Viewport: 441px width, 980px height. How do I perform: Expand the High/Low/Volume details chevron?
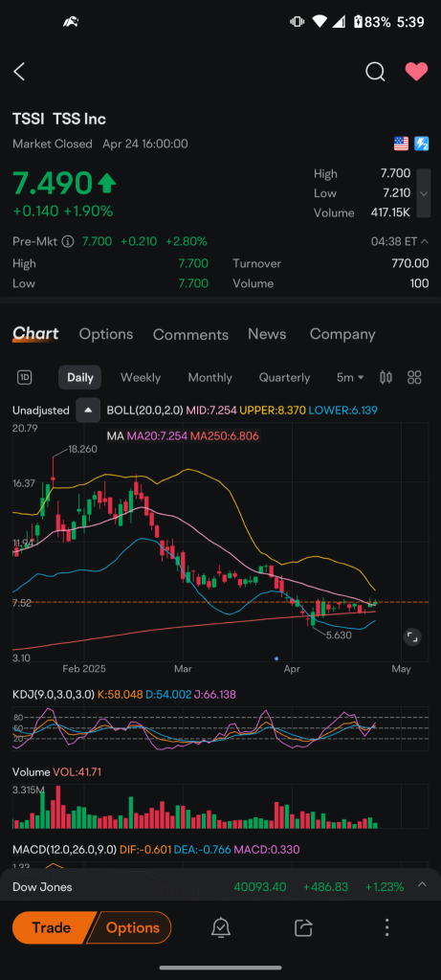point(424,193)
